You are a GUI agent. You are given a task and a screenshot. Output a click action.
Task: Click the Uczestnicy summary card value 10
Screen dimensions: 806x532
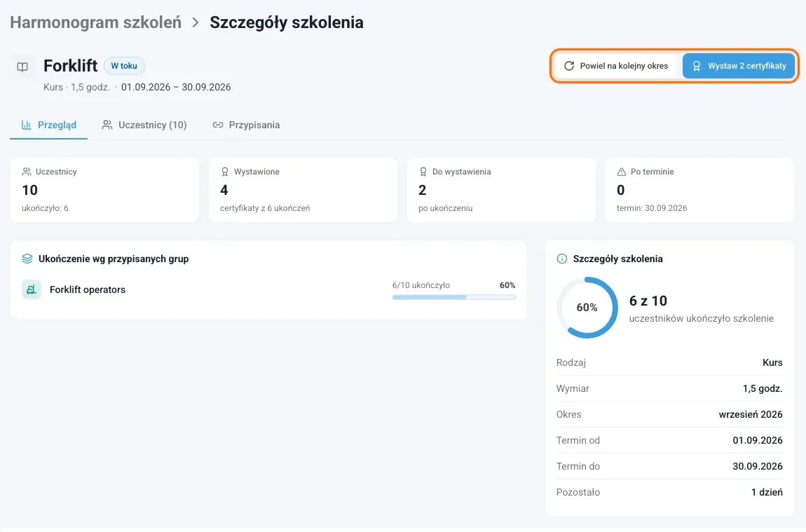point(30,190)
